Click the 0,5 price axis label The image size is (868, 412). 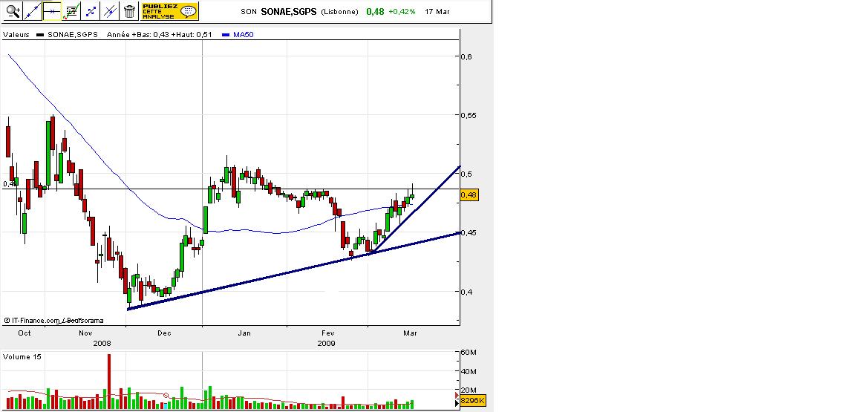click(x=466, y=174)
